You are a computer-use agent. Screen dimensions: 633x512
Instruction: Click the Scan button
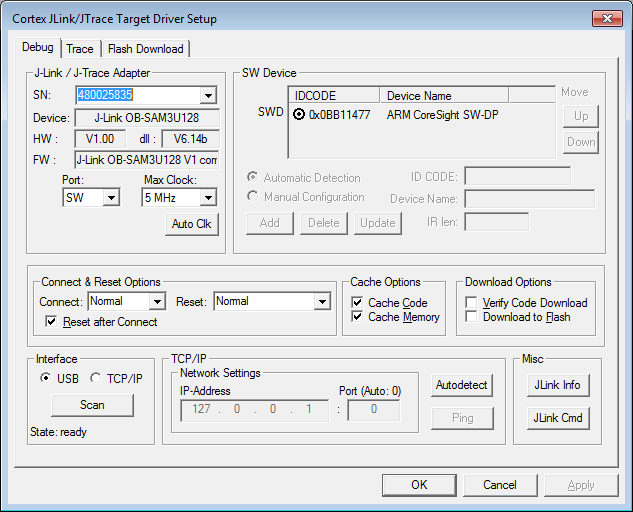pyautogui.click(x=92, y=405)
